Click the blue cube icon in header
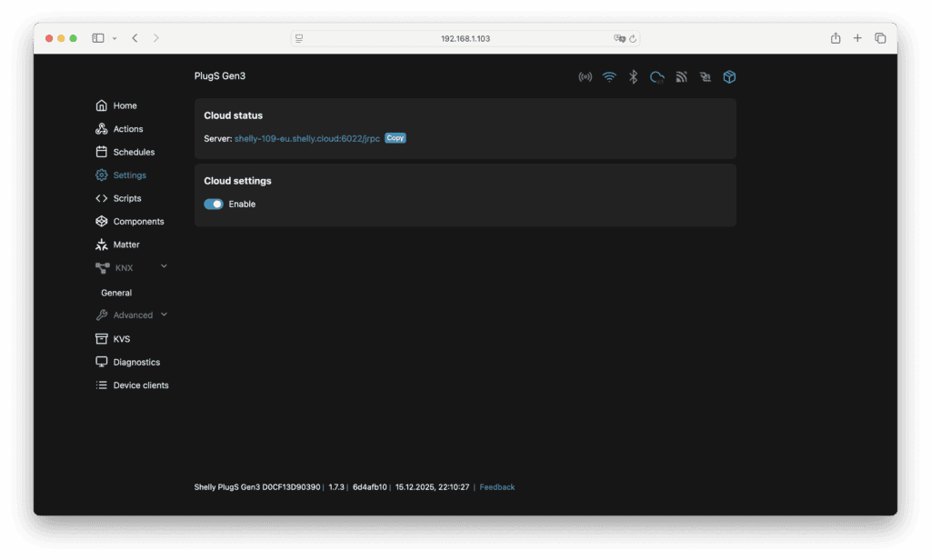931x560 pixels. click(x=729, y=77)
